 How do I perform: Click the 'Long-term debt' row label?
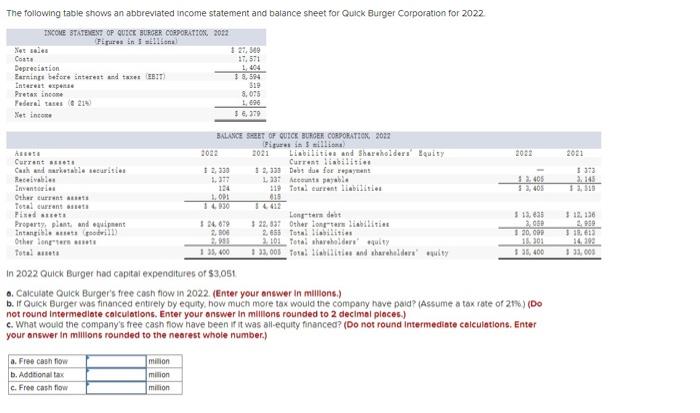pyautogui.click(x=315, y=215)
